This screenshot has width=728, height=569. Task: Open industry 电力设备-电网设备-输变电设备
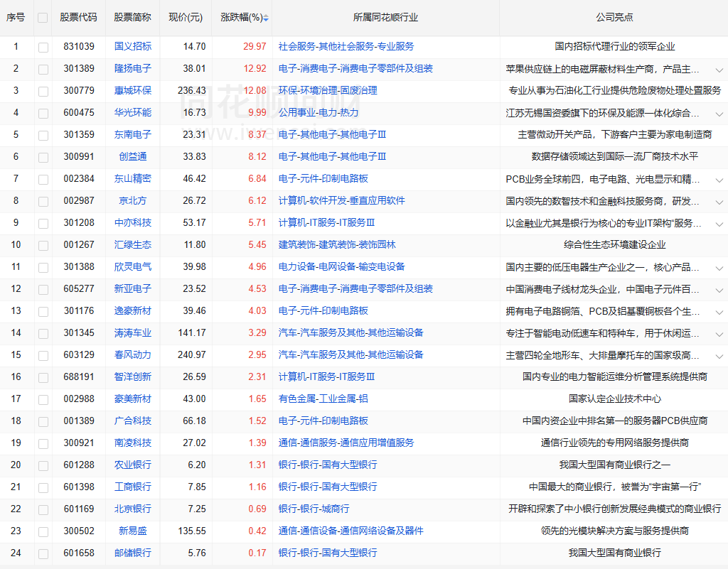coord(342,266)
